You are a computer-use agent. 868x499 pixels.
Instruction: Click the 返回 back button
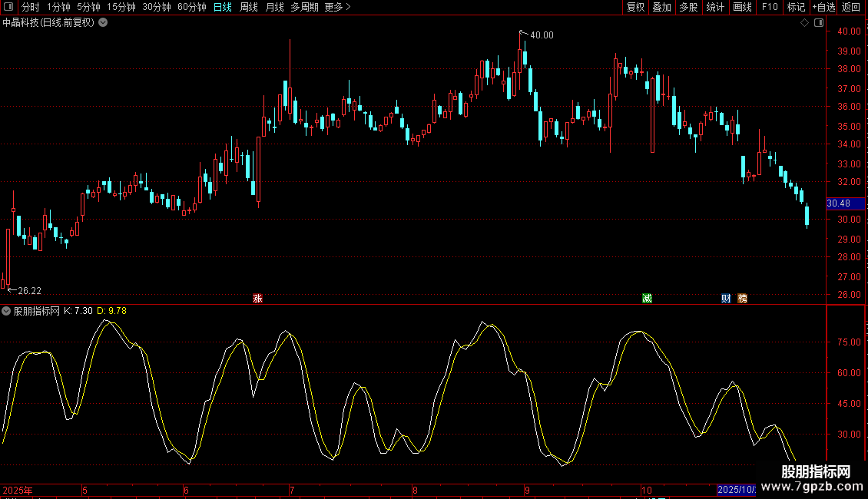pos(851,7)
